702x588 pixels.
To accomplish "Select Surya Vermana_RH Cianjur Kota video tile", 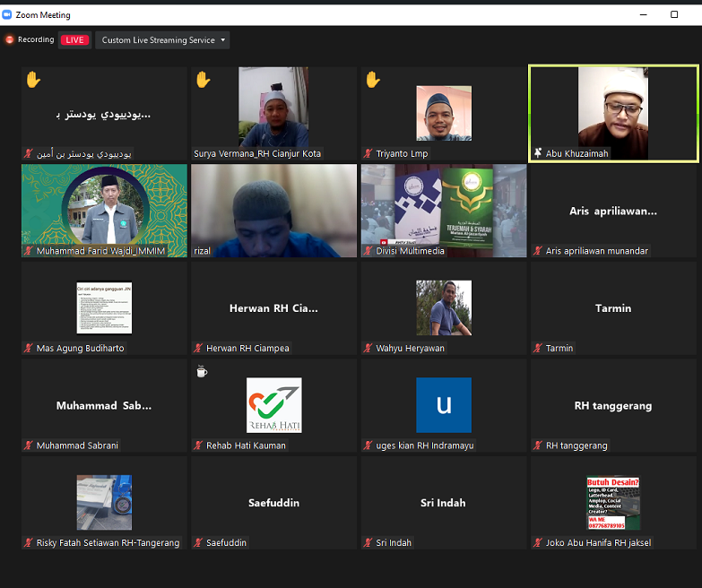I will tap(273, 114).
